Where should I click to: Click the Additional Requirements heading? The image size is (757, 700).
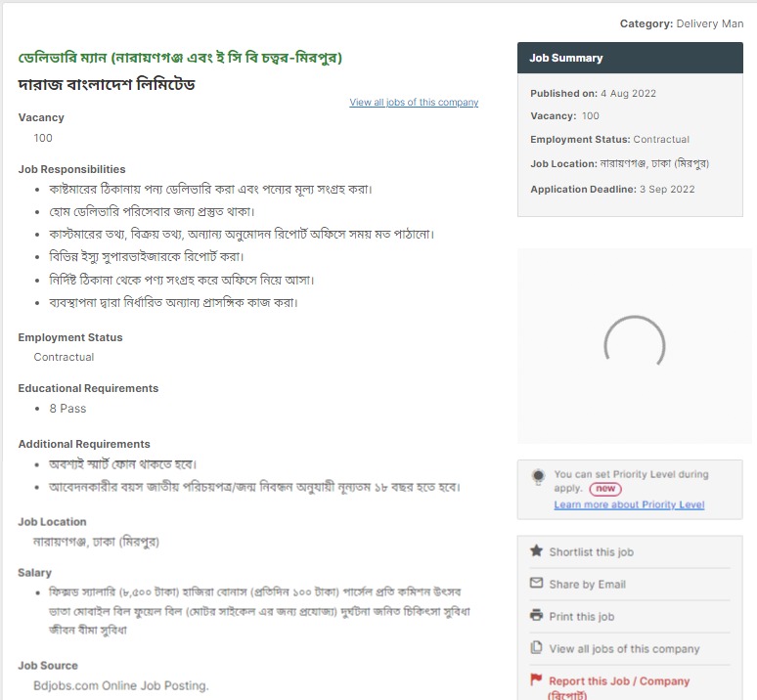click(84, 444)
